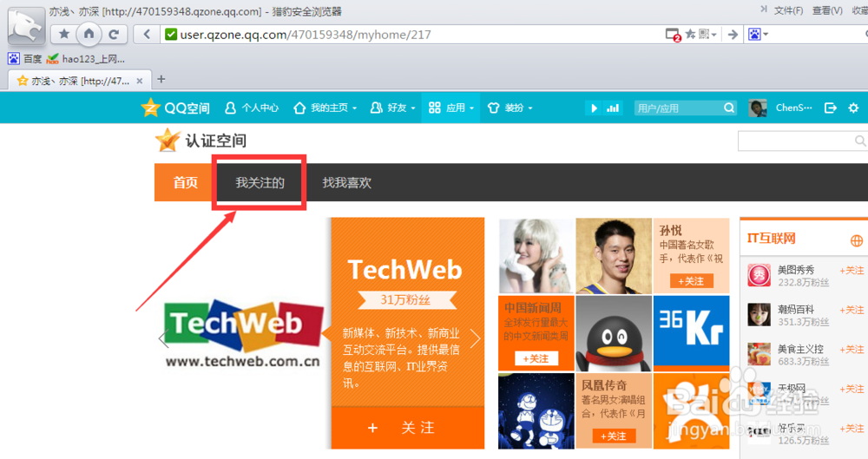The height and width of the screenshot is (459, 868).
Task: Open the notification icon with red badge
Action: (673, 35)
